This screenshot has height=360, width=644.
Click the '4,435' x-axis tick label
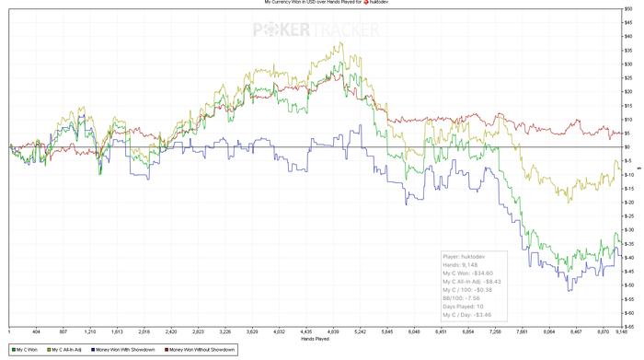pos(306,331)
